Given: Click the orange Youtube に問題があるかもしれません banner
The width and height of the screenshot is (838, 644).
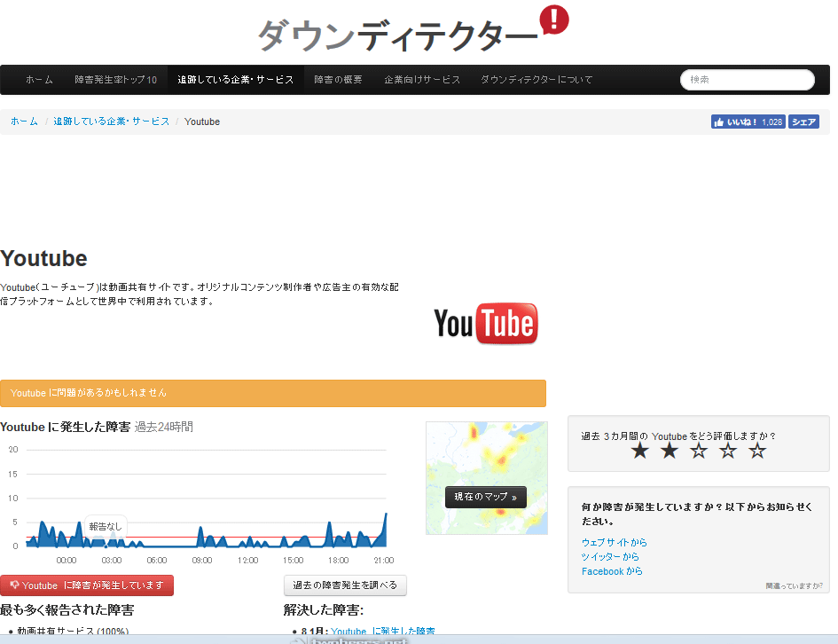Looking at the screenshot, I should point(273,393).
